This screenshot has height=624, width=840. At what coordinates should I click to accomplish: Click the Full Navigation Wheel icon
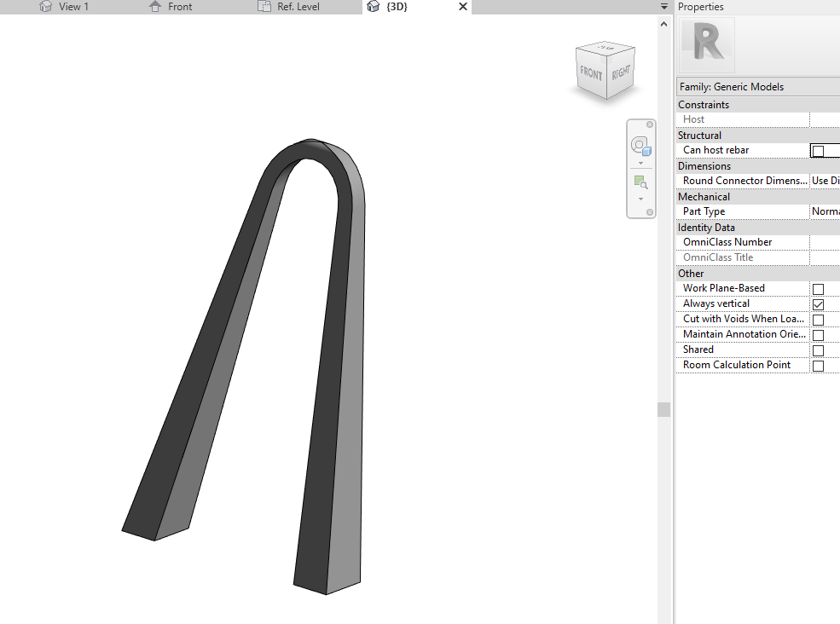pos(640,145)
